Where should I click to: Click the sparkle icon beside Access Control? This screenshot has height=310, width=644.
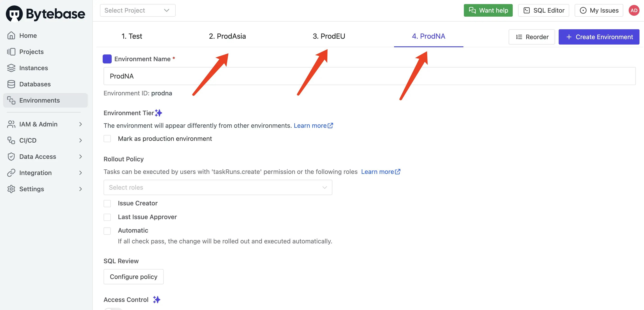click(157, 299)
